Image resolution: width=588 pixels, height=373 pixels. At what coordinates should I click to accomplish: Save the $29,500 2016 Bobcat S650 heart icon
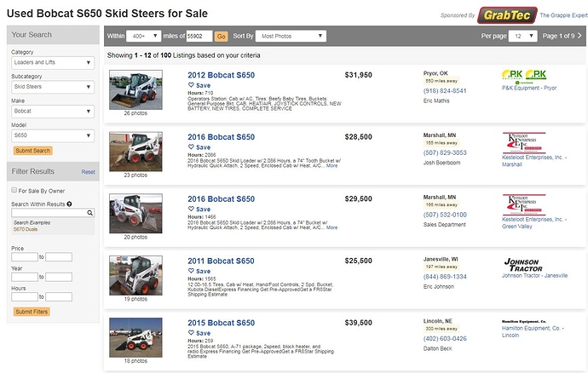click(x=191, y=209)
